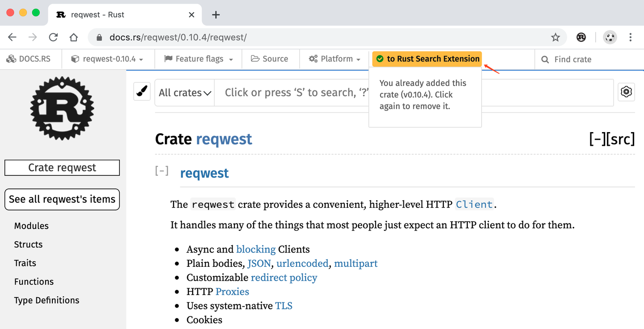Open the browser home page icon
The width and height of the screenshot is (644, 329).
pyautogui.click(x=74, y=37)
